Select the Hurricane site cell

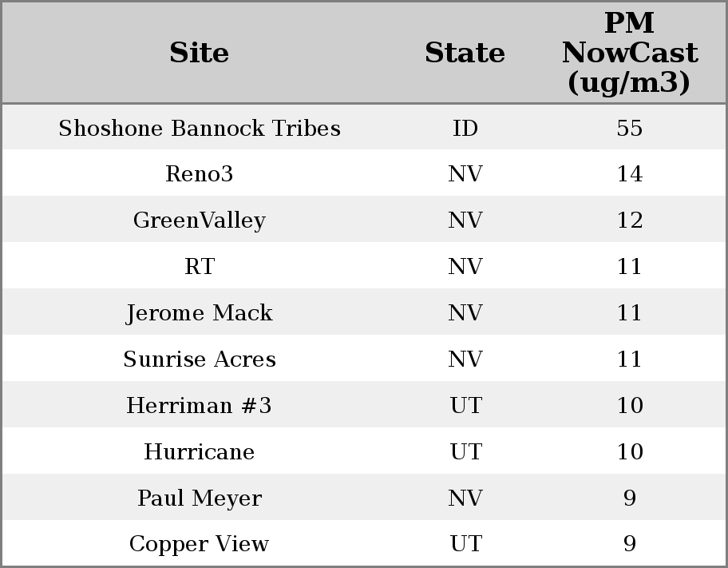point(200,452)
